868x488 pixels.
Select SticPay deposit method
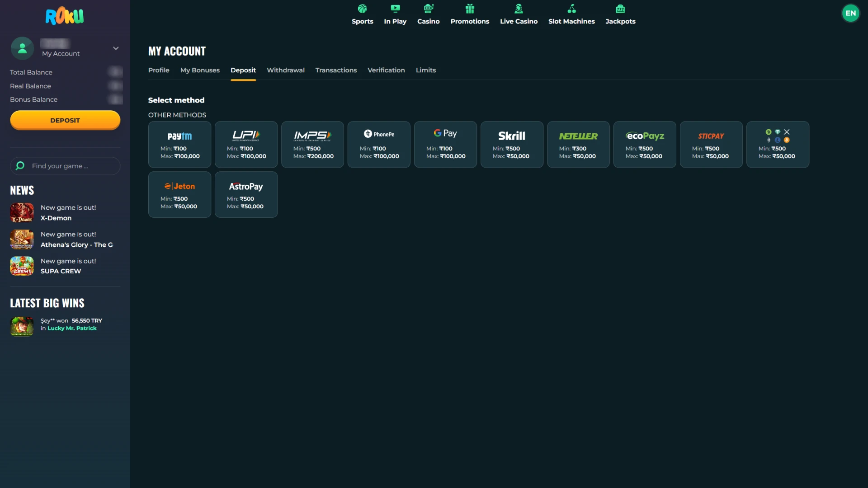pyautogui.click(x=711, y=145)
